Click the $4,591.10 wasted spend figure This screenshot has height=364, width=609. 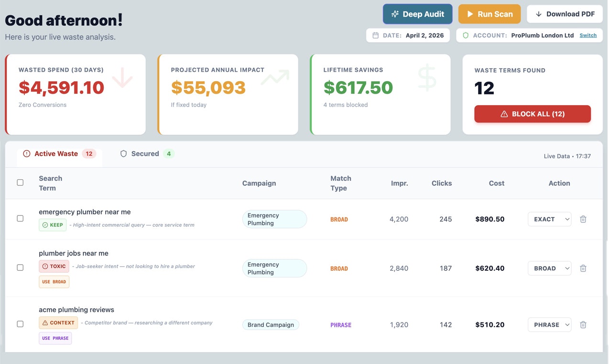point(61,88)
